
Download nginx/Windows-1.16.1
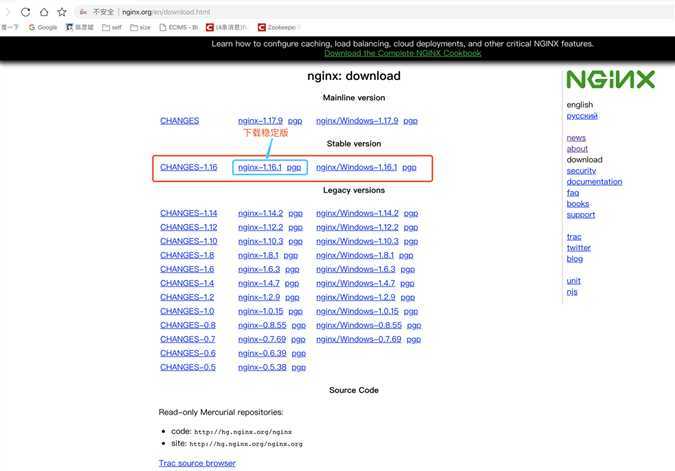click(x=356, y=167)
